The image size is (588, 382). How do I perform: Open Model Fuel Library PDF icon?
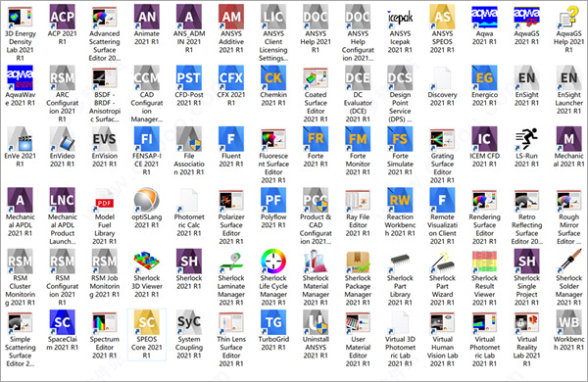pos(105,200)
